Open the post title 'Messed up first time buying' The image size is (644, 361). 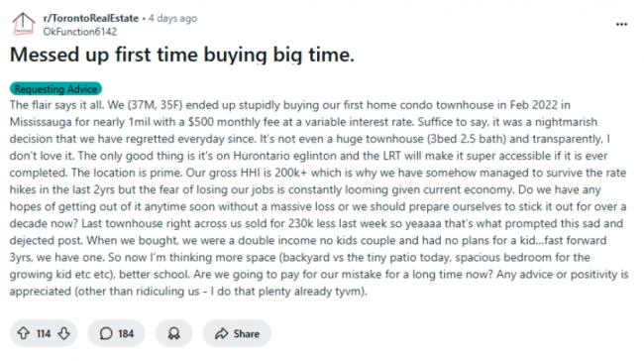coord(182,55)
